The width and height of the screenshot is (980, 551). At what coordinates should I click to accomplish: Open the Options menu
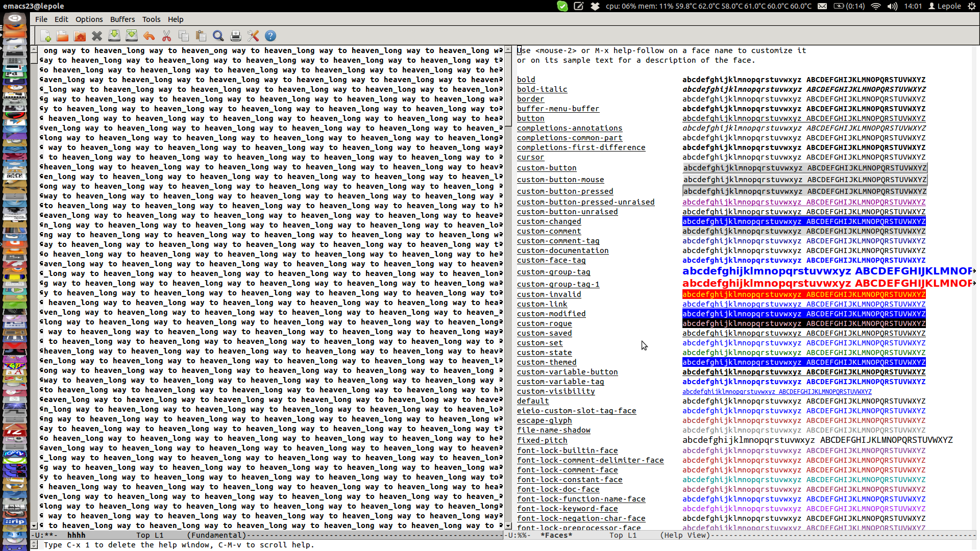point(89,19)
